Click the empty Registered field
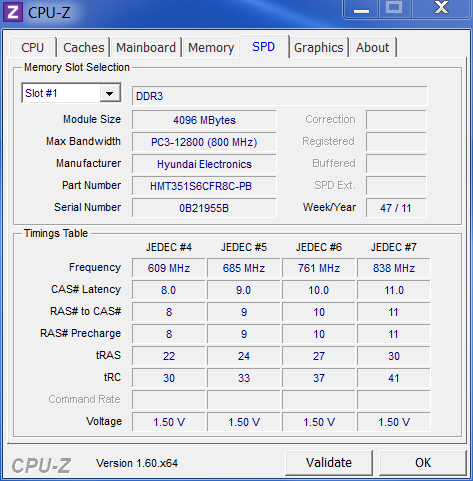 point(396,142)
